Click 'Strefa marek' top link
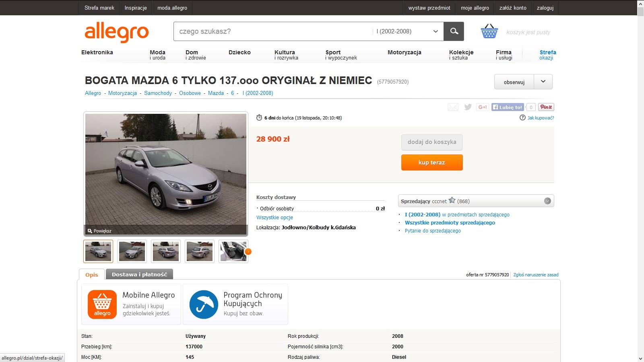The image size is (644, 362). click(99, 8)
